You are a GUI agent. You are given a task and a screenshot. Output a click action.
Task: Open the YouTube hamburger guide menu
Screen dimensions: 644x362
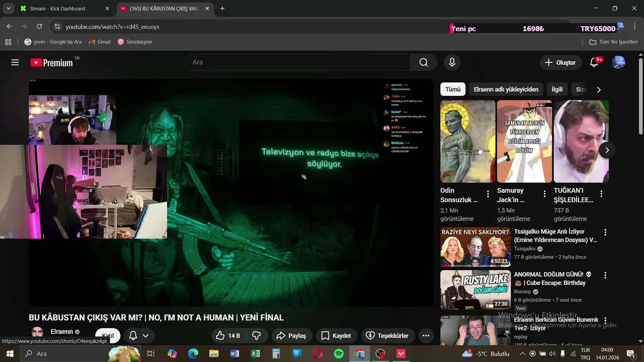[x=15, y=62]
